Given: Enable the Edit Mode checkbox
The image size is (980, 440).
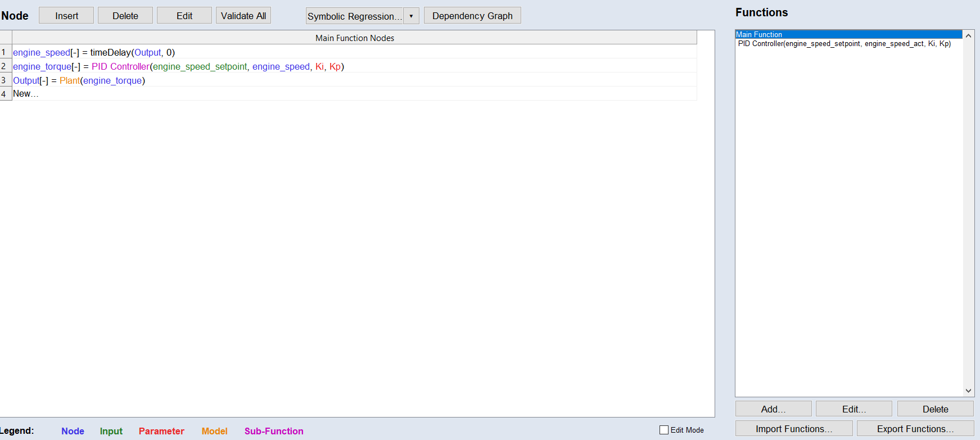Looking at the screenshot, I should pos(664,430).
